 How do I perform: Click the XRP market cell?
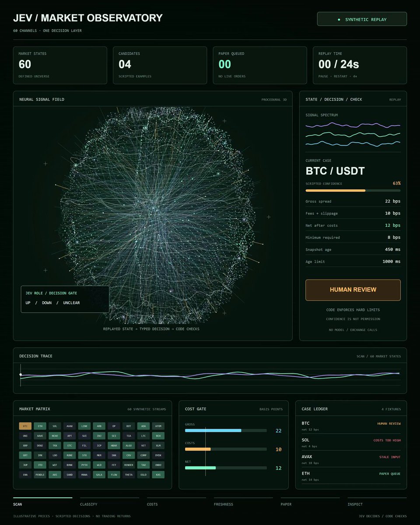coord(25,445)
